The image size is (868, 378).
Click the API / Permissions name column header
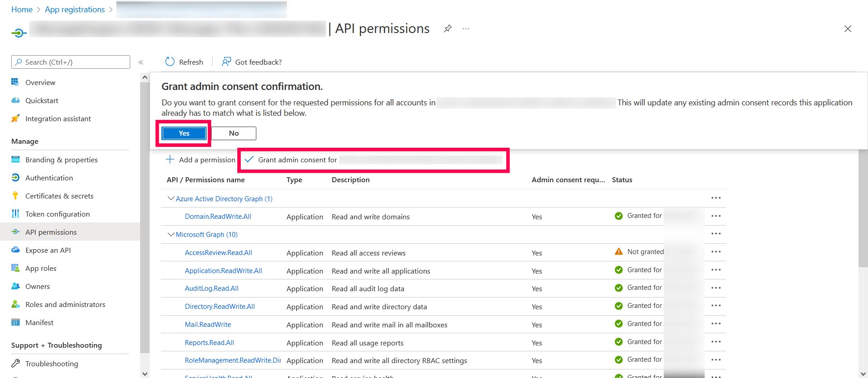click(206, 180)
